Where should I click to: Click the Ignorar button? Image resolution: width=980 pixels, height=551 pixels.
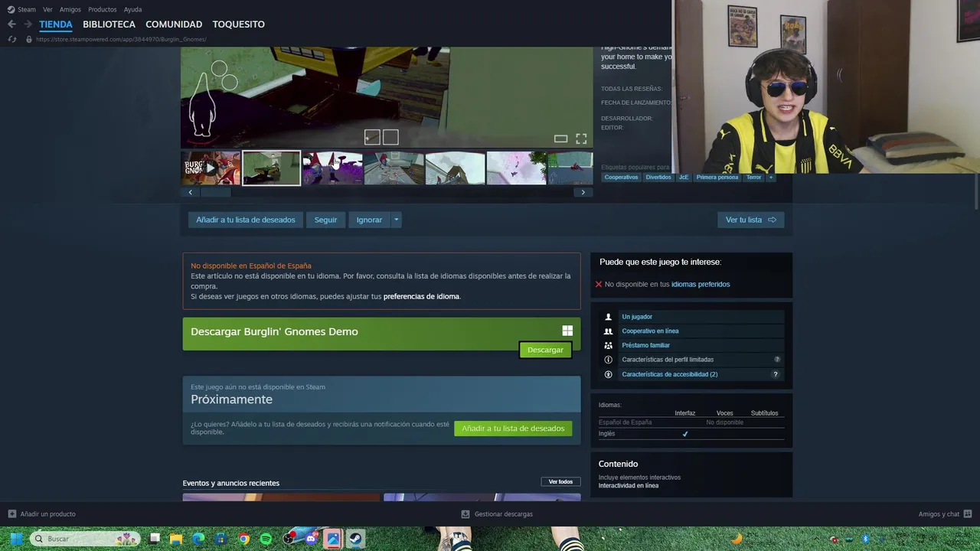click(x=369, y=220)
